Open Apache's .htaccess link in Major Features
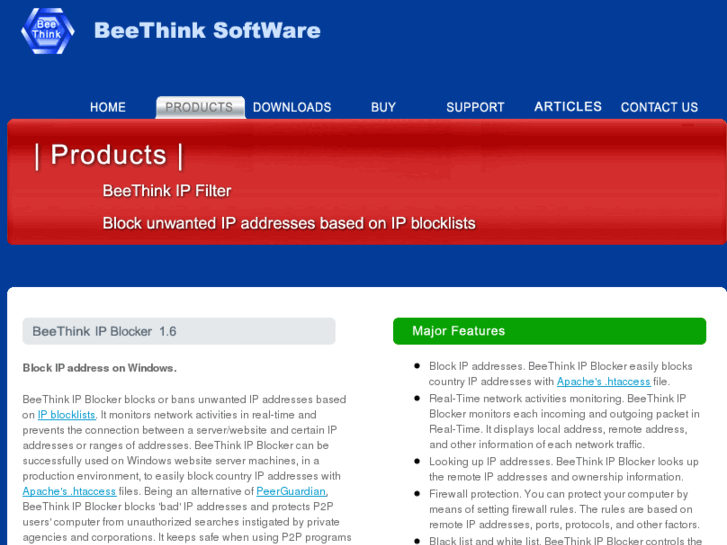The height and width of the screenshot is (545, 727). pos(604,381)
